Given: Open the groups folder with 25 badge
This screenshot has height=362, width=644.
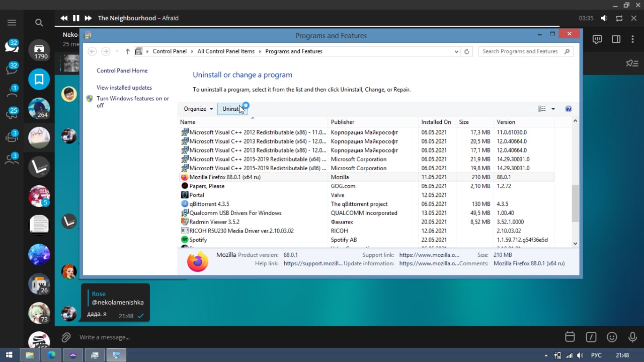Looking at the screenshot, I should click(12, 114).
